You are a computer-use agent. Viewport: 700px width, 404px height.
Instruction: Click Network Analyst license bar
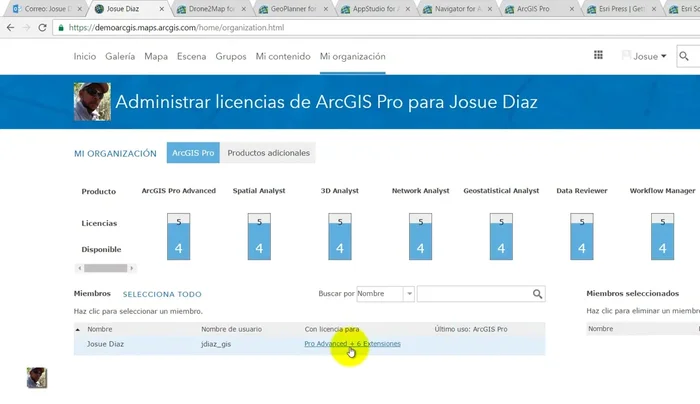coord(421,237)
